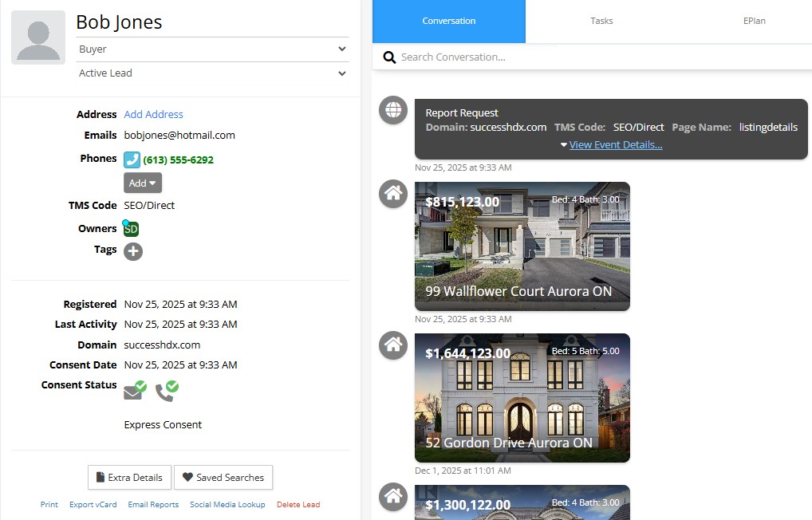This screenshot has width=812, height=520.
Task: Open Saved Searches
Action: [223, 478]
